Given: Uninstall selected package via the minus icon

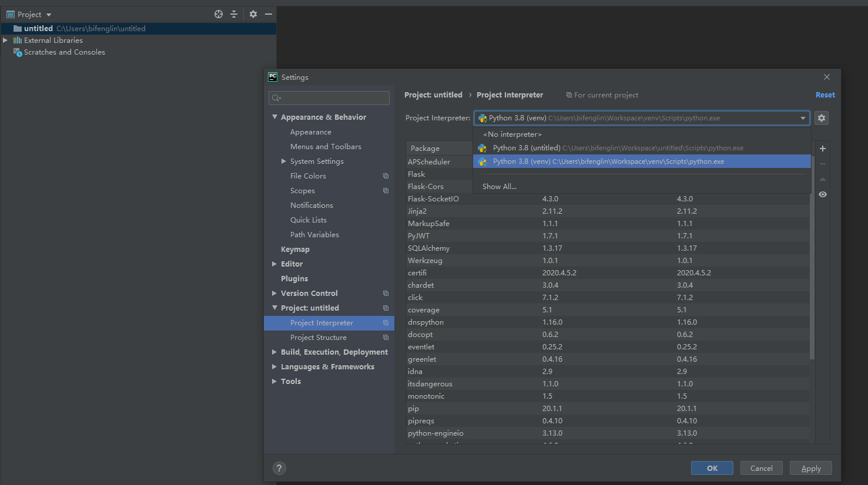Looking at the screenshot, I should click(822, 163).
